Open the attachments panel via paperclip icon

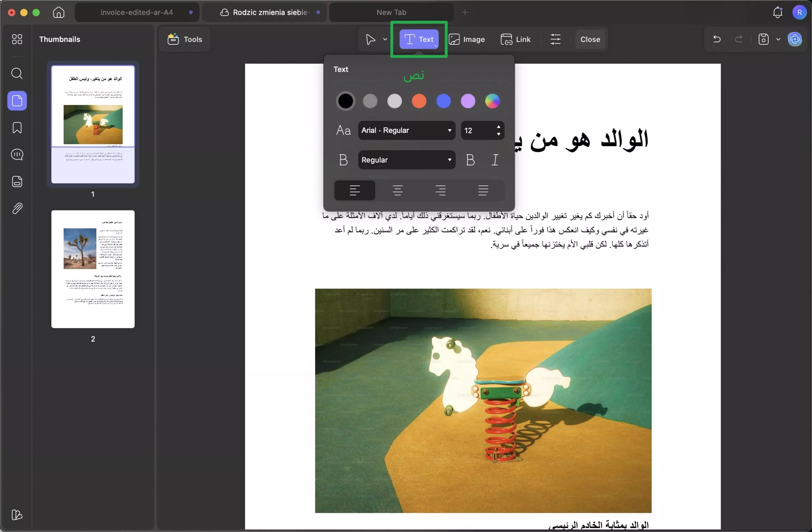point(17,208)
